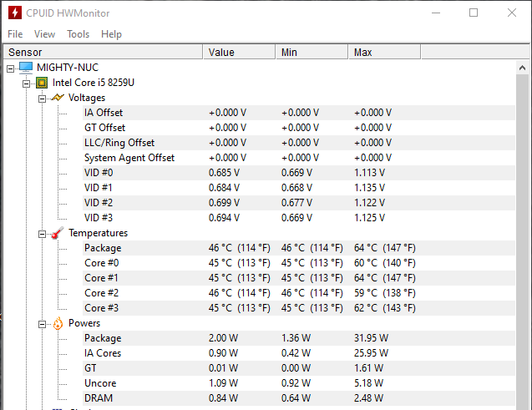Image resolution: width=532 pixels, height=410 pixels.
Task: Select the DRAM power row
Action: (x=299, y=398)
